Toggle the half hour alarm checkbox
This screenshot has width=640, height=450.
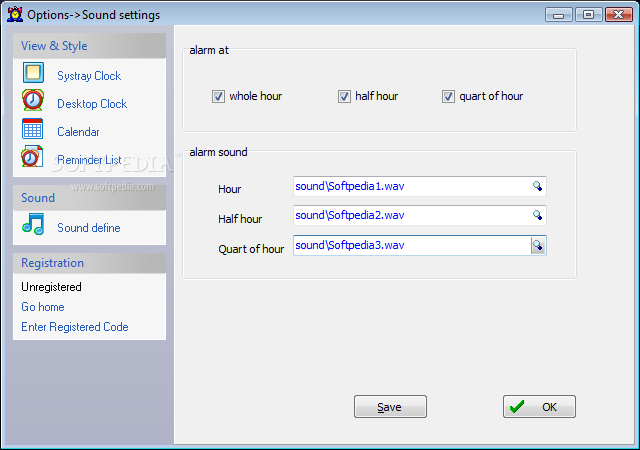pyautogui.click(x=344, y=97)
